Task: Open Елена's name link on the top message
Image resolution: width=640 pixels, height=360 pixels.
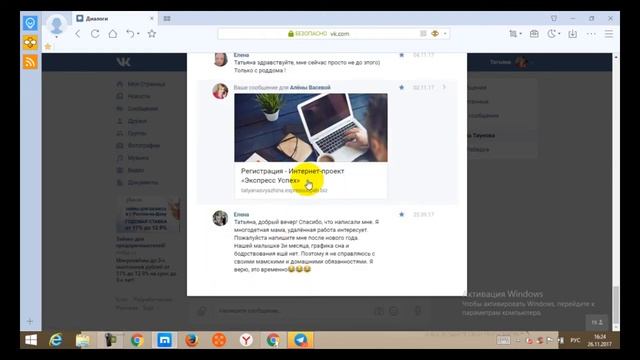Action: click(x=241, y=55)
